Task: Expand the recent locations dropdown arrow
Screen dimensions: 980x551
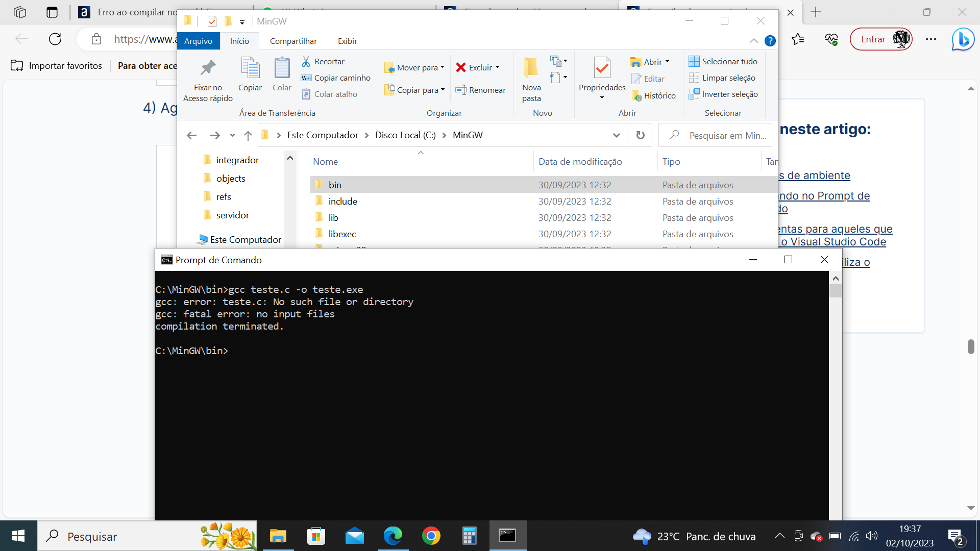Action: pos(232,135)
